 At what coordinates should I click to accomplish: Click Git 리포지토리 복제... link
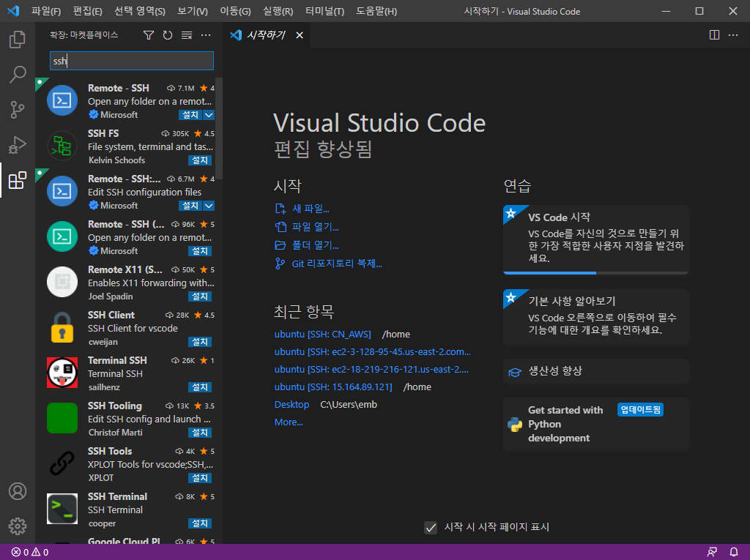pos(328,264)
